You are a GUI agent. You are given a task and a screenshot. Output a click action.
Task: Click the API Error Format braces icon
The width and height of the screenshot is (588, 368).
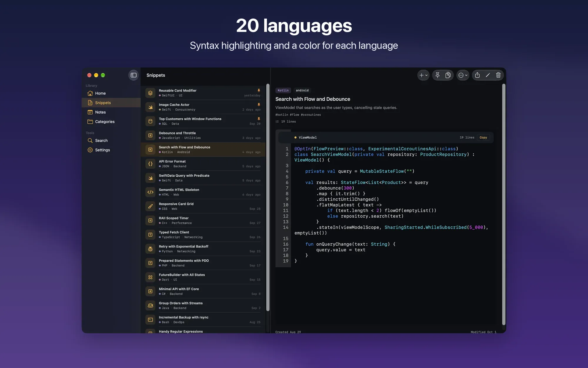tap(150, 164)
